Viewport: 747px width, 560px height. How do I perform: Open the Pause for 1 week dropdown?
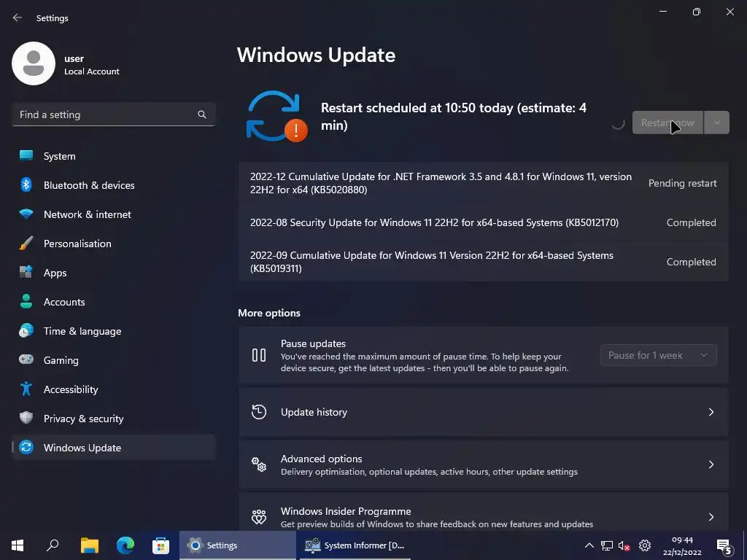pos(659,355)
